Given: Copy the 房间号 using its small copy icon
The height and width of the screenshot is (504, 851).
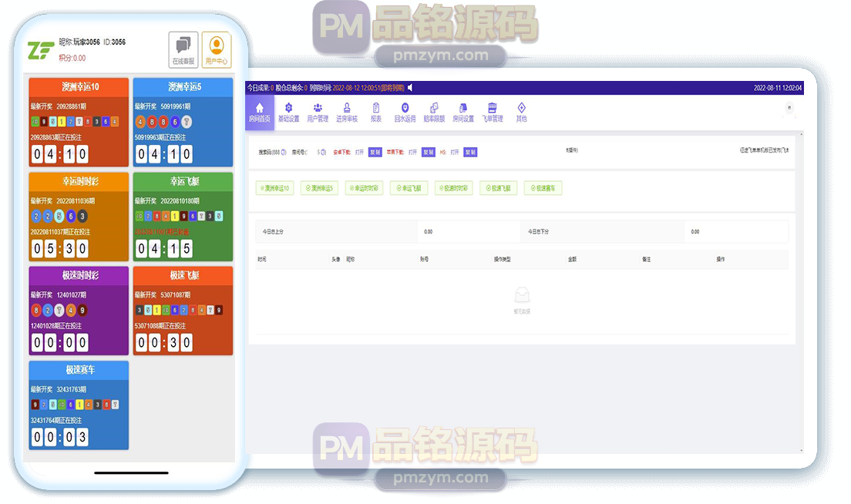Looking at the screenshot, I should pyautogui.click(x=324, y=153).
